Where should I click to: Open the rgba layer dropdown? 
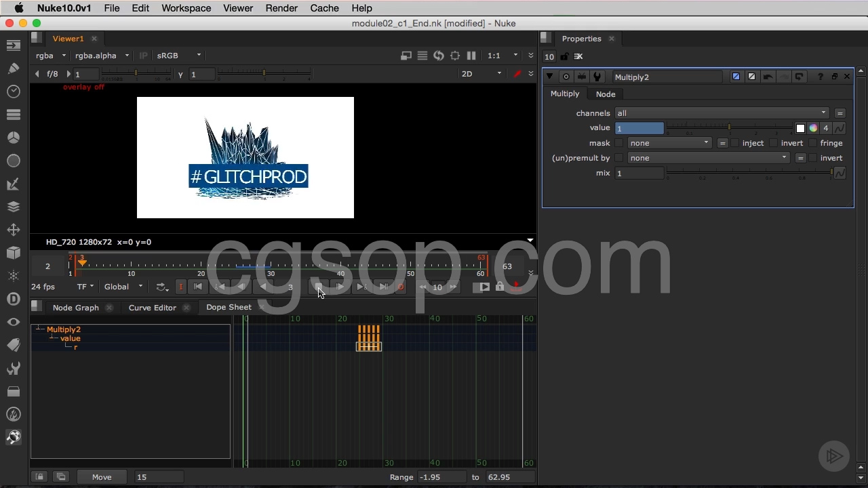coord(51,56)
